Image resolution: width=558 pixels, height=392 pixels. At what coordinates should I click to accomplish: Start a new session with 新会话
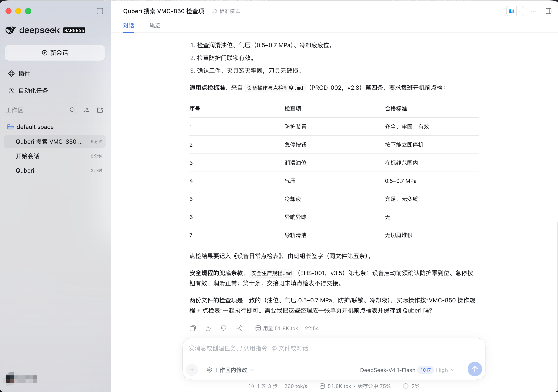tap(55, 53)
